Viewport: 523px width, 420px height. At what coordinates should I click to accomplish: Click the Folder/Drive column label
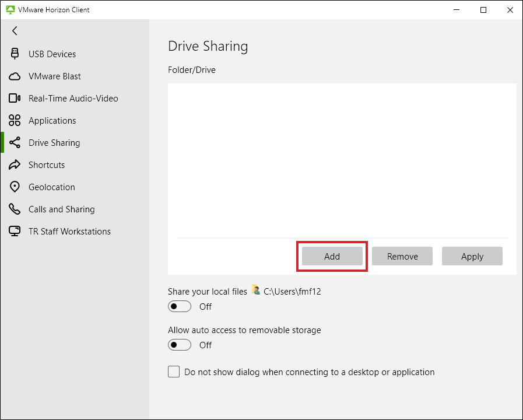point(192,70)
